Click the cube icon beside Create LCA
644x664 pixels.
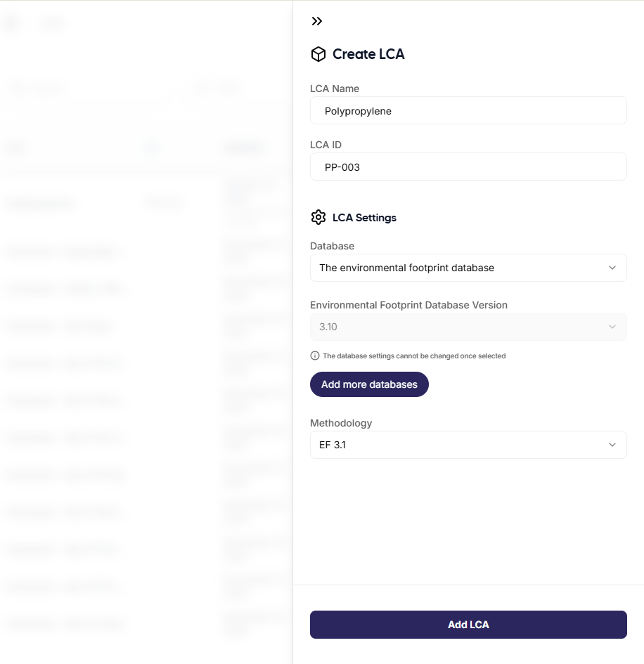point(318,54)
